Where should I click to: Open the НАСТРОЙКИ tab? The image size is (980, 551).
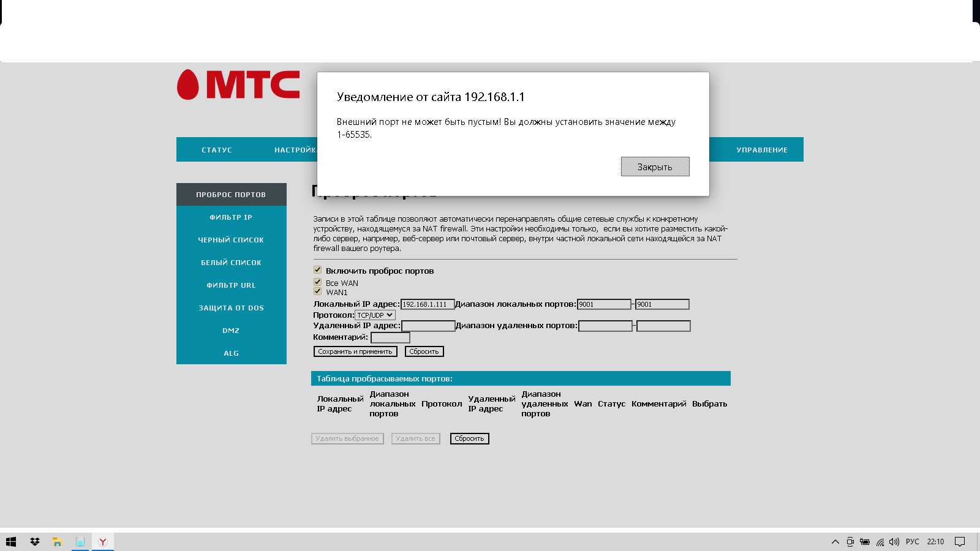pyautogui.click(x=295, y=150)
